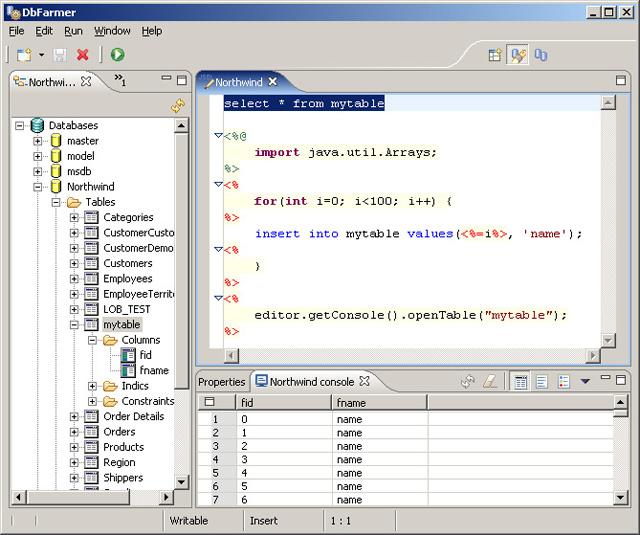Switch console to text view icon

point(542,382)
